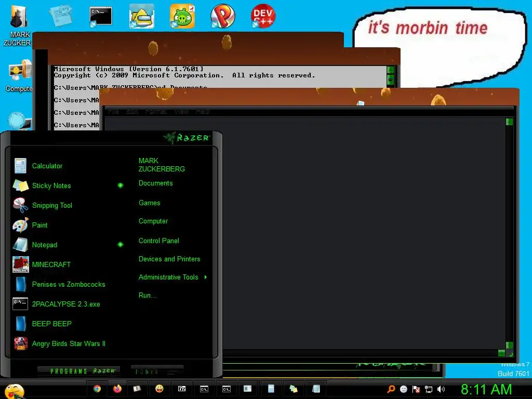Click the Notepad scrollbar down arrow

click(509, 345)
